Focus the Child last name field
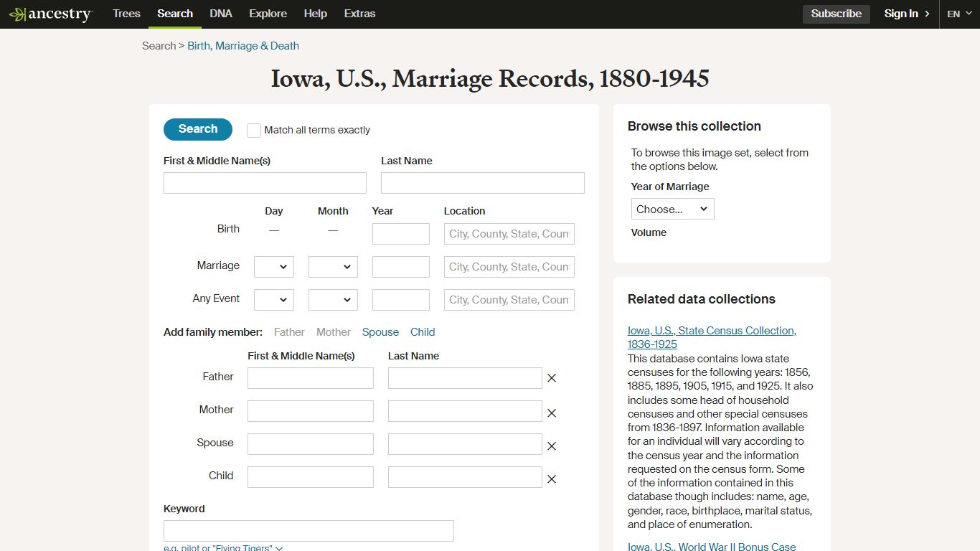This screenshot has width=980, height=551. point(465,477)
